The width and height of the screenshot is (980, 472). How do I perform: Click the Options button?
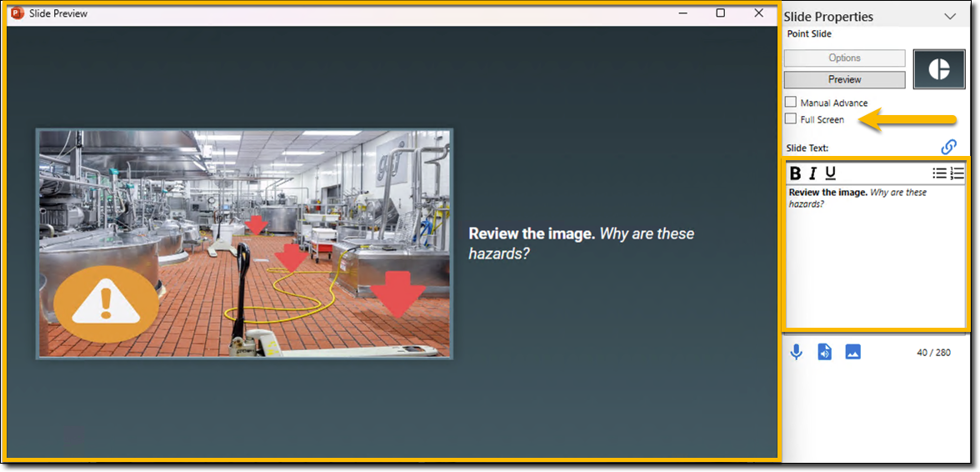[844, 58]
